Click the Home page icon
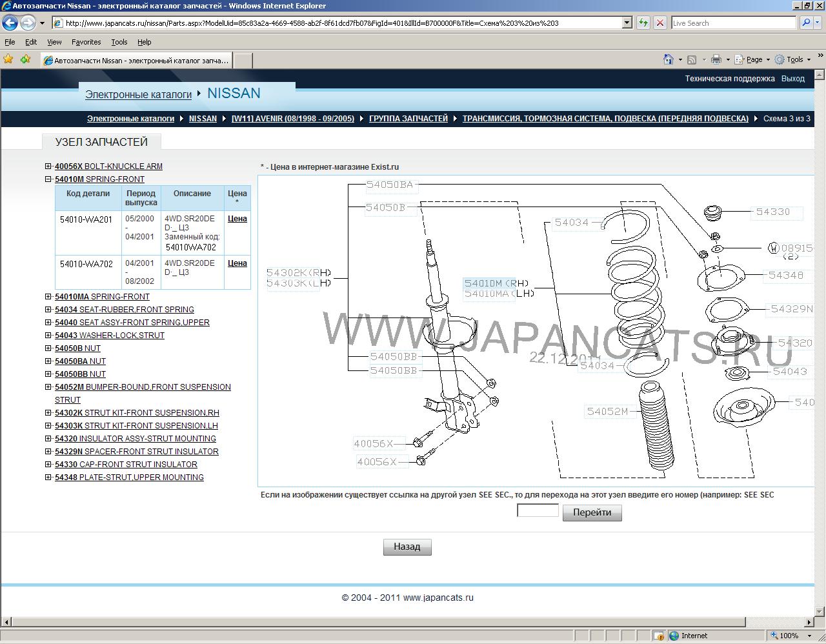Image resolution: width=826 pixels, height=644 pixels. coord(669,59)
